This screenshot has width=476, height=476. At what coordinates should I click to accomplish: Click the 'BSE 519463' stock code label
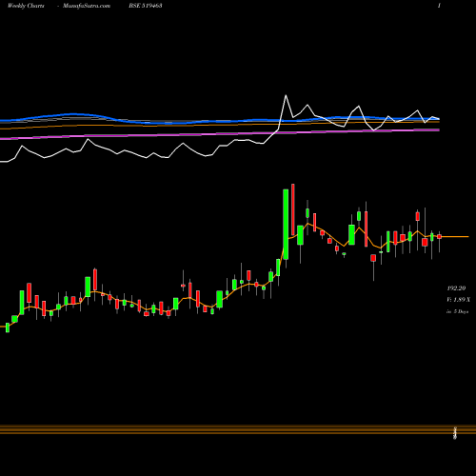coord(146,6)
